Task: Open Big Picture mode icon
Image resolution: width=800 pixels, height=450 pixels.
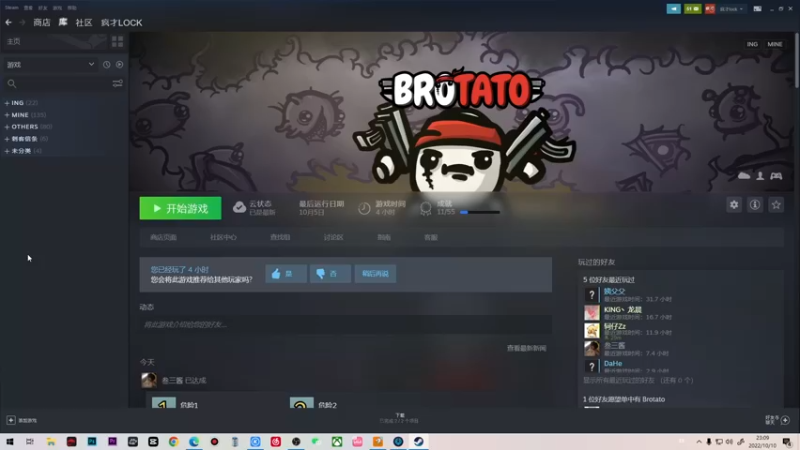Action: 757,9
